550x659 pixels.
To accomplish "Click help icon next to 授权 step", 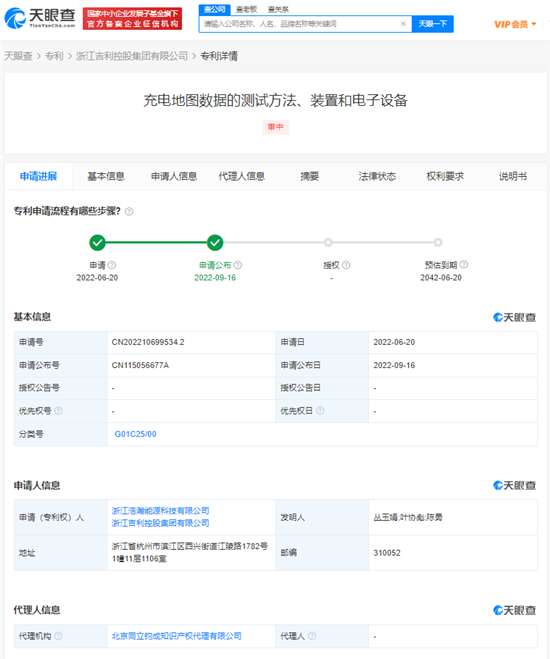I will coord(346,265).
